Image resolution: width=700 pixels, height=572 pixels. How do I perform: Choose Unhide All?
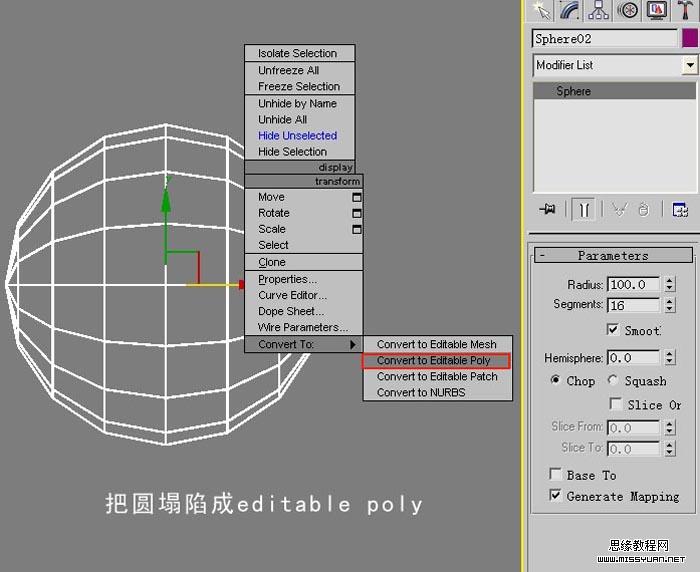(300, 120)
